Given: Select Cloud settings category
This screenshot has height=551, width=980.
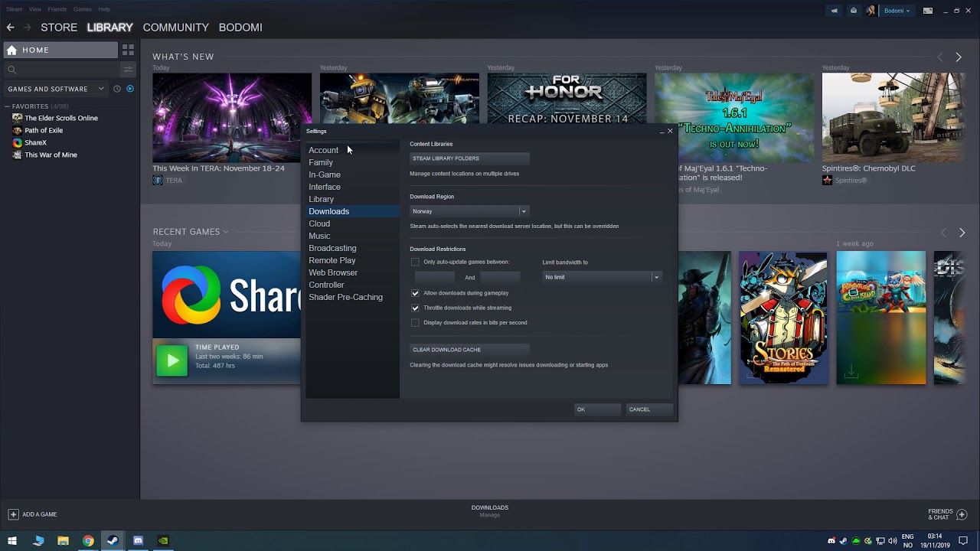Looking at the screenshot, I should click(319, 223).
